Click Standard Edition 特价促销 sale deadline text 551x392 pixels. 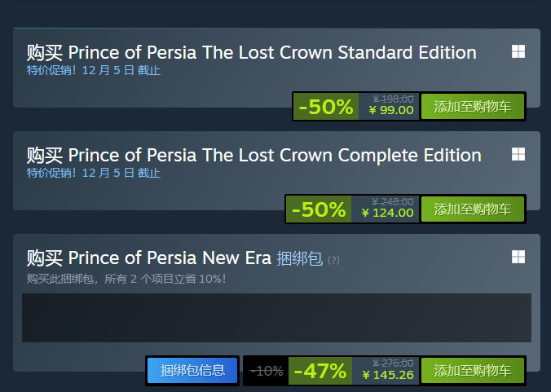[93, 70]
